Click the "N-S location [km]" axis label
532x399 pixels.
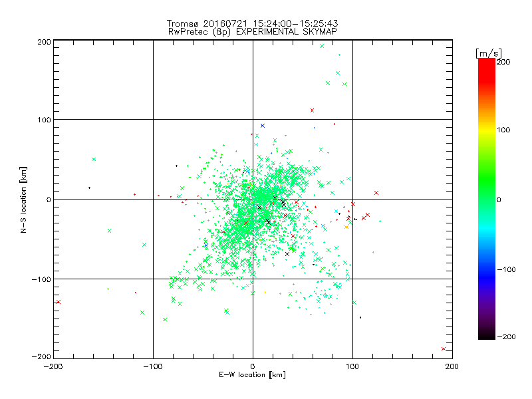[x=23, y=199]
